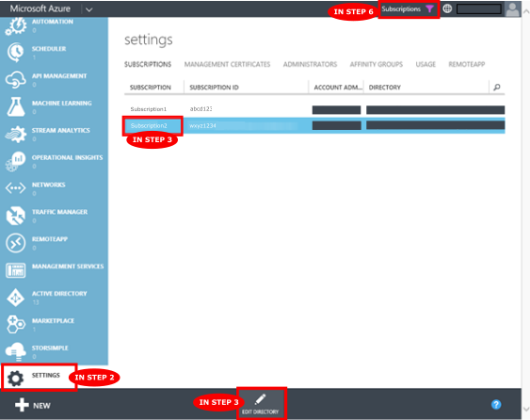The image size is (530, 420).
Task: Switch to the Subscriptions tab
Action: [148, 64]
